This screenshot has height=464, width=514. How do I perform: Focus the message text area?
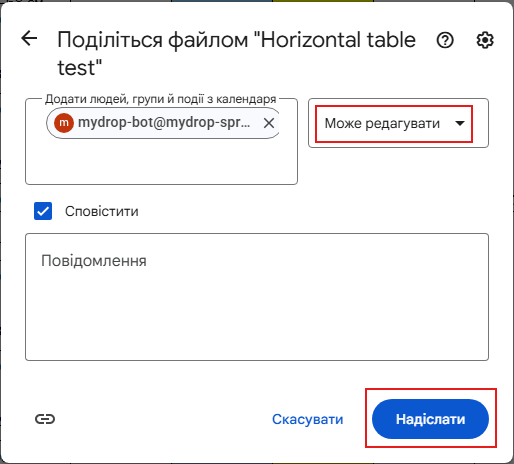point(257,297)
